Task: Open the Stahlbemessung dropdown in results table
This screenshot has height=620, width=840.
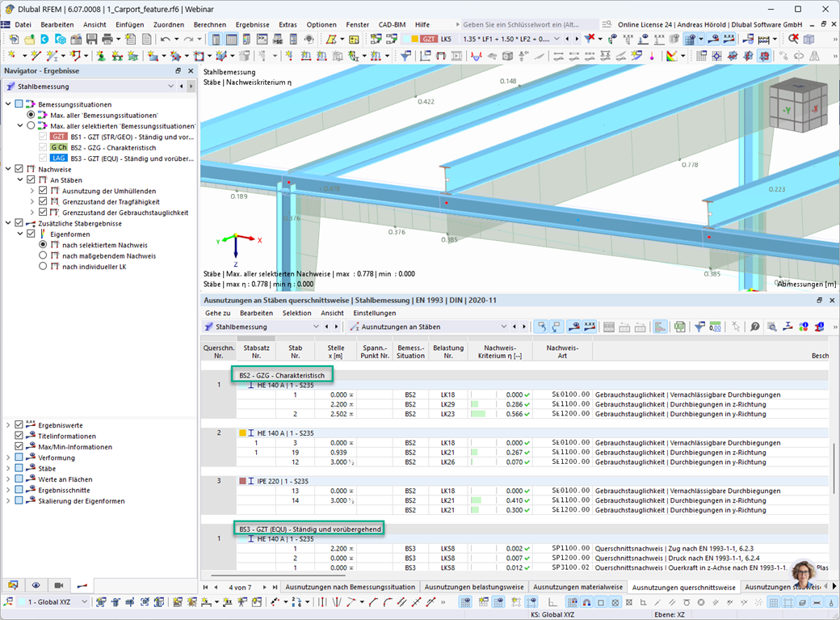Action: pyautogui.click(x=316, y=327)
